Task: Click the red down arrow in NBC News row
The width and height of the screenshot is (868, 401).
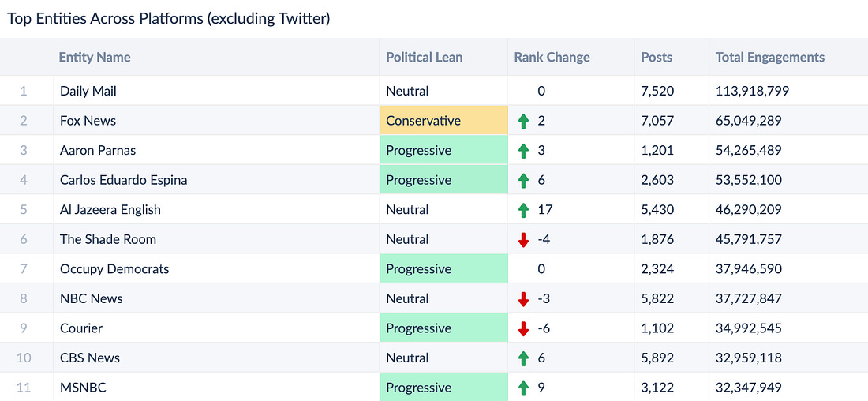Action: point(522,299)
